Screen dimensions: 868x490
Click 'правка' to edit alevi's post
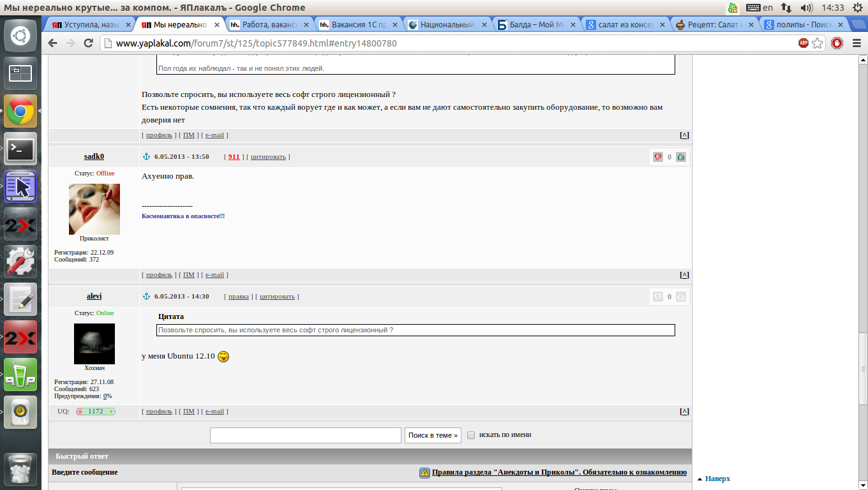coord(239,297)
